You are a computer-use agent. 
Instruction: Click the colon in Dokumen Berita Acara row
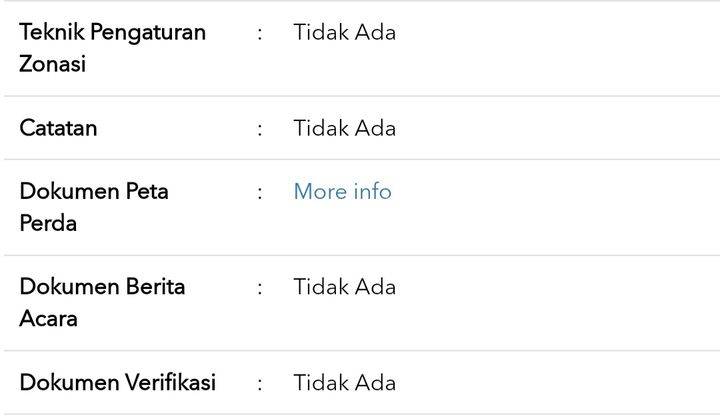(x=260, y=288)
